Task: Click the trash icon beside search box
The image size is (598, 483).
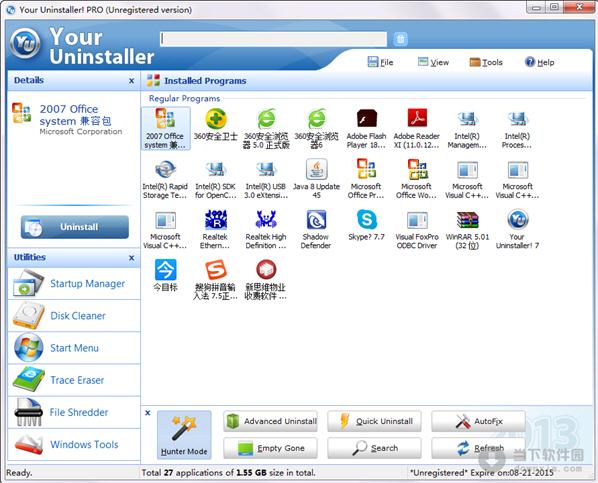Action: [400, 39]
